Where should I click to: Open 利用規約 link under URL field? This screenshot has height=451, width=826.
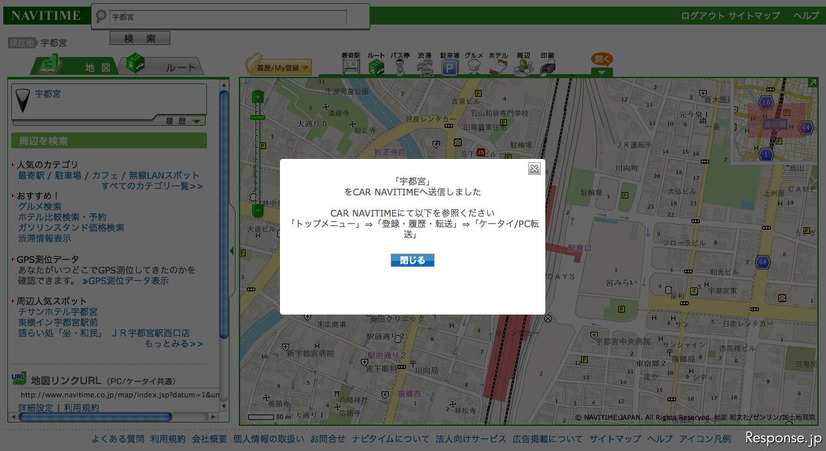81,408
